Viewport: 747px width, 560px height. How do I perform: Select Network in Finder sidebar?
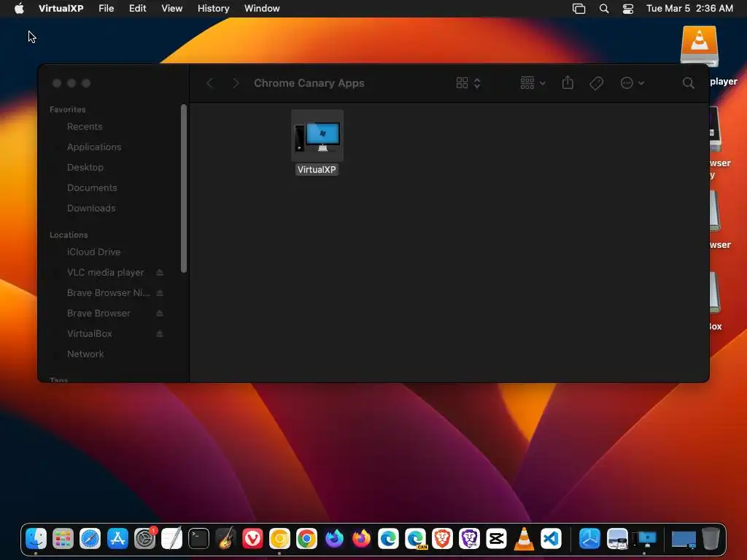(x=85, y=354)
